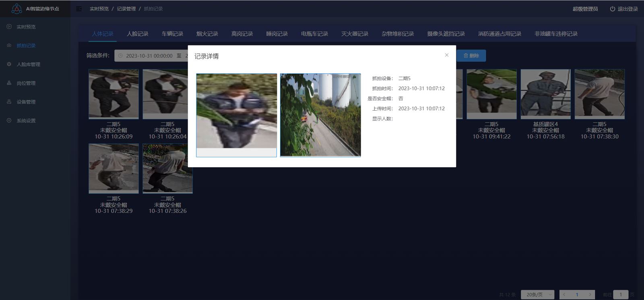Open snapshot thumbnail dated 10-31 09:41:22
Viewport: 644px width, 300px height.
491,94
